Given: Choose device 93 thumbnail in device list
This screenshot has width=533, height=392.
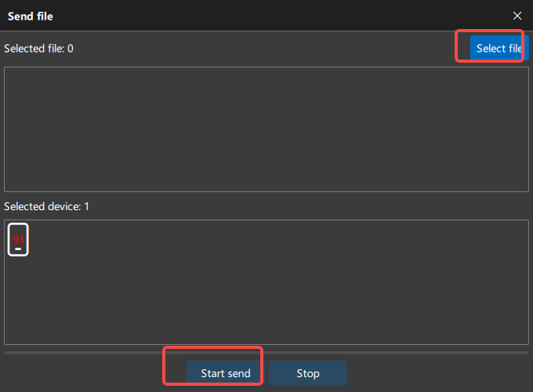Looking at the screenshot, I should coord(18,240).
